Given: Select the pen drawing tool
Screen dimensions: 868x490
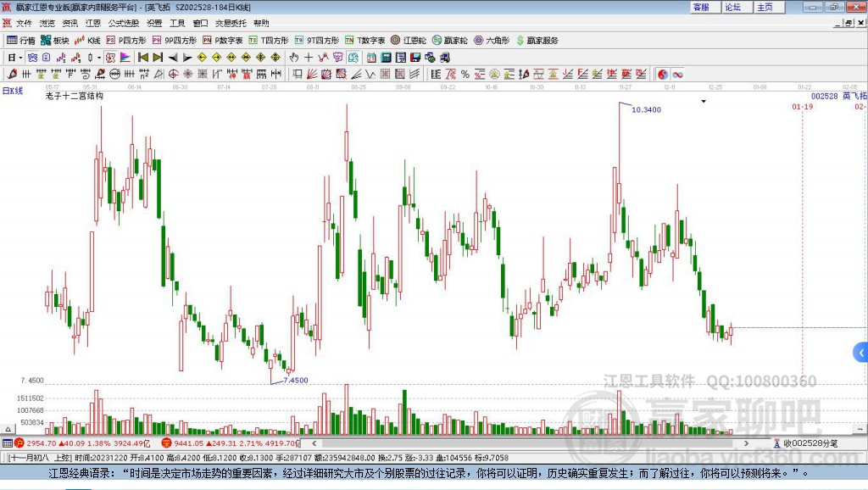Looking at the screenshot, I should point(12,75).
